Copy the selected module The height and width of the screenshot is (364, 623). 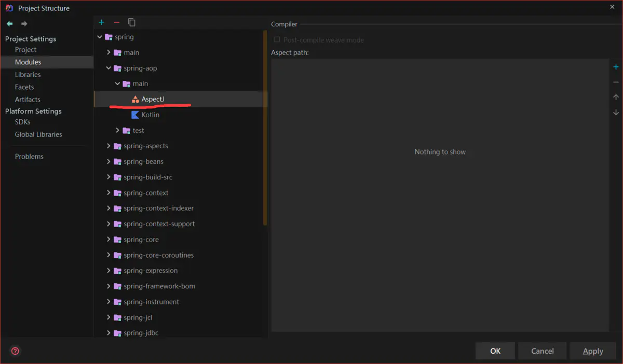pos(132,22)
